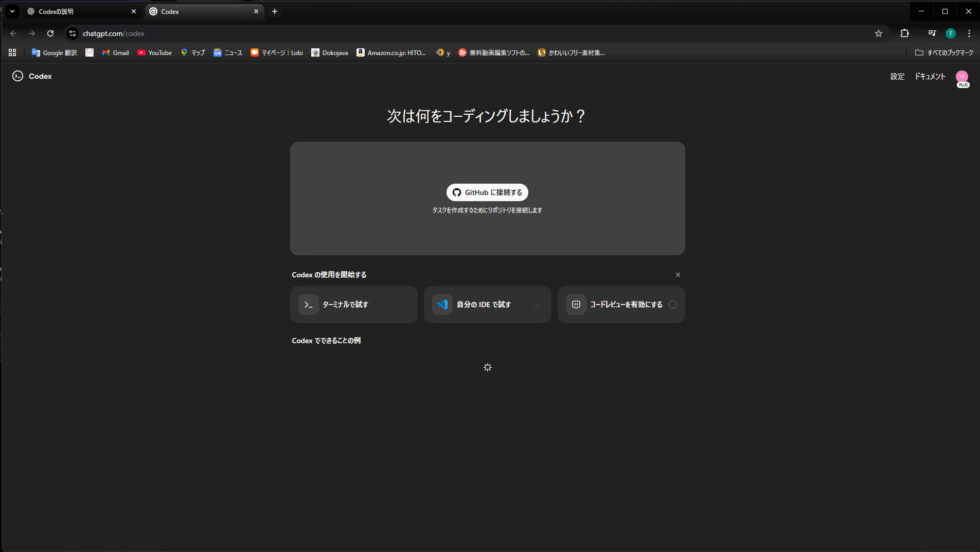Go forward to the next page
Viewport: 980px width, 552px height.
[32, 33]
